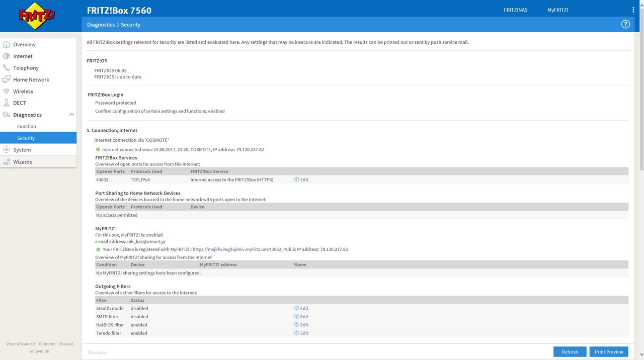Click the Overview house icon
This screenshot has width=644, height=360.
(x=7, y=44)
